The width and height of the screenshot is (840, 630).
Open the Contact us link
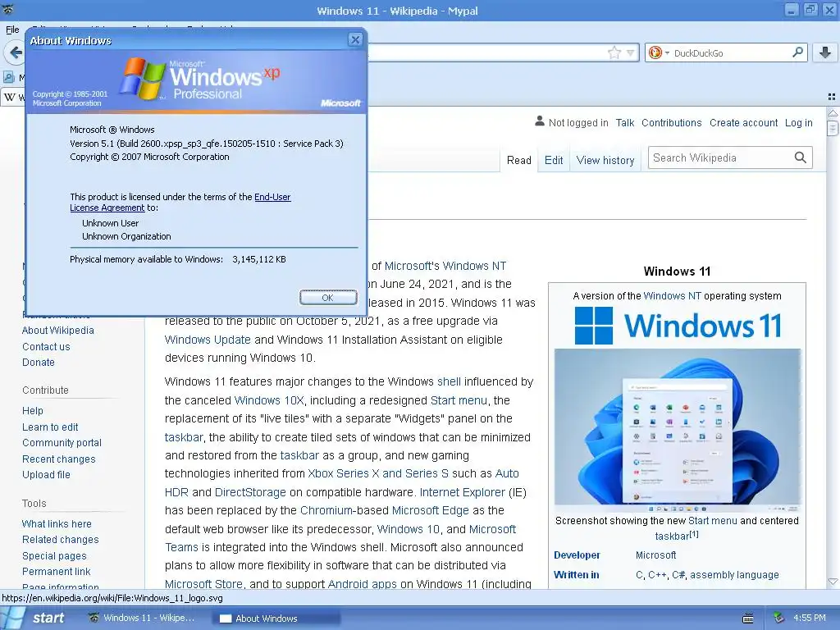pyautogui.click(x=46, y=347)
